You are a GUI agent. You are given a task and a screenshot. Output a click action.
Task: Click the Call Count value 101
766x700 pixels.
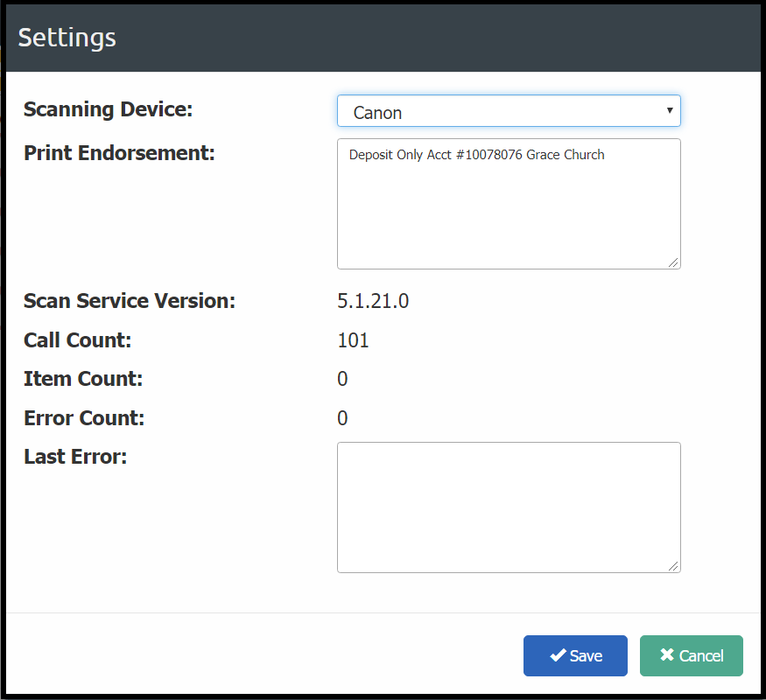(353, 340)
